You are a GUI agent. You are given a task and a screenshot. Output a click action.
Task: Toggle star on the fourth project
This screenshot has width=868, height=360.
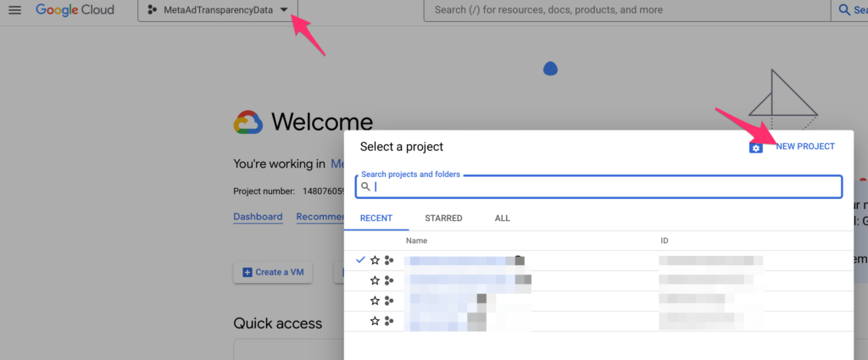pyautogui.click(x=375, y=321)
